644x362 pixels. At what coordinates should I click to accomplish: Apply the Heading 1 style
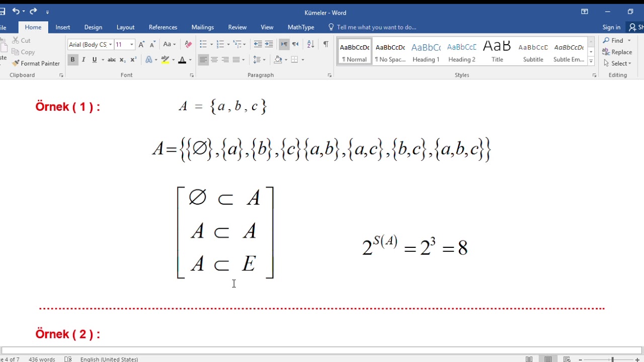[426, 52]
